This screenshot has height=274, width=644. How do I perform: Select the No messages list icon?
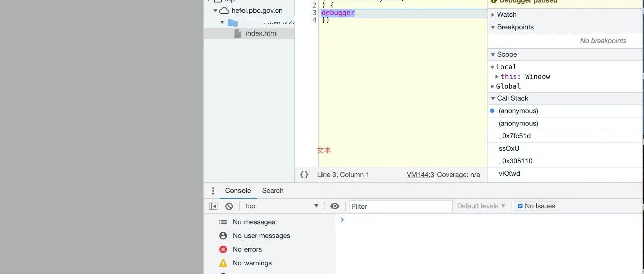pos(223,222)
